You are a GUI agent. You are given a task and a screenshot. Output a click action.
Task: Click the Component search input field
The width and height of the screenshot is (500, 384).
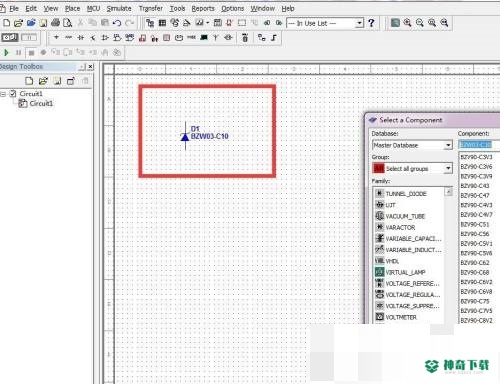click(479, 145)
